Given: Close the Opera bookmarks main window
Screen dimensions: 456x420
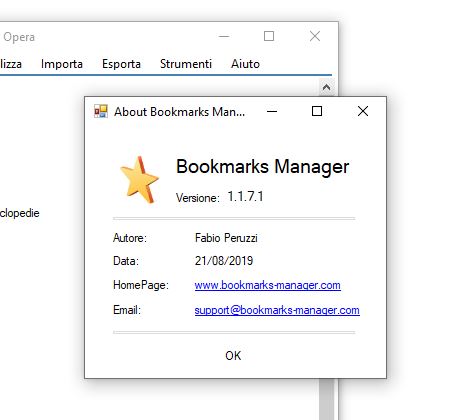Looking at the screenshot, I should coord(315,36).
